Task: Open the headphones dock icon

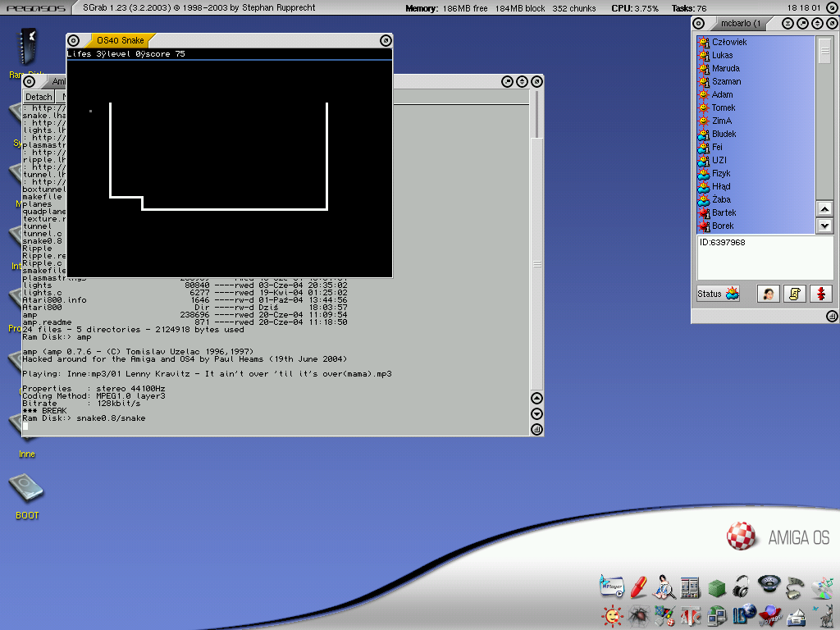Action: point(742,587)
